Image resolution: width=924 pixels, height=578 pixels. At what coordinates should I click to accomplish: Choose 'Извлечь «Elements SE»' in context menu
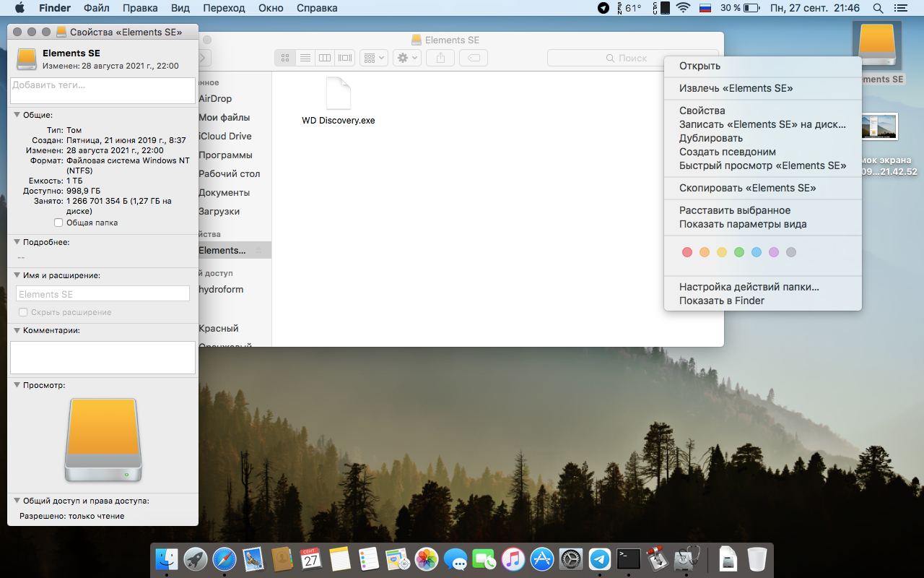pos(762,88)
